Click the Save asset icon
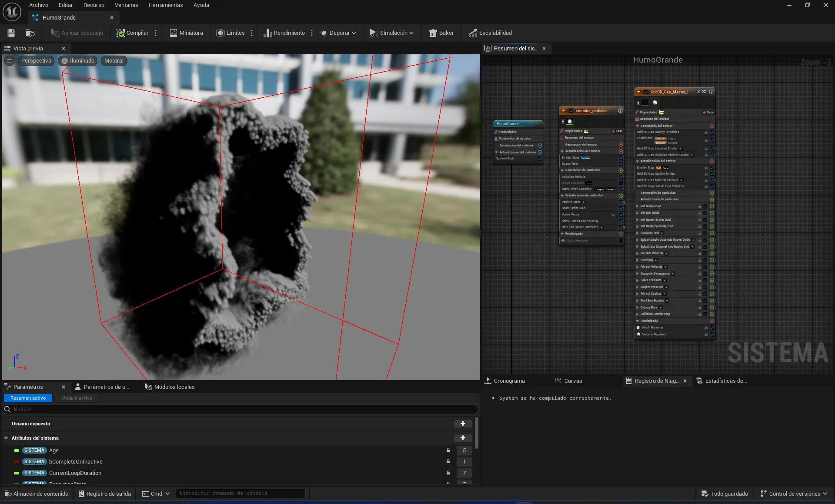 pyautogui.click(x=11, y=33)
